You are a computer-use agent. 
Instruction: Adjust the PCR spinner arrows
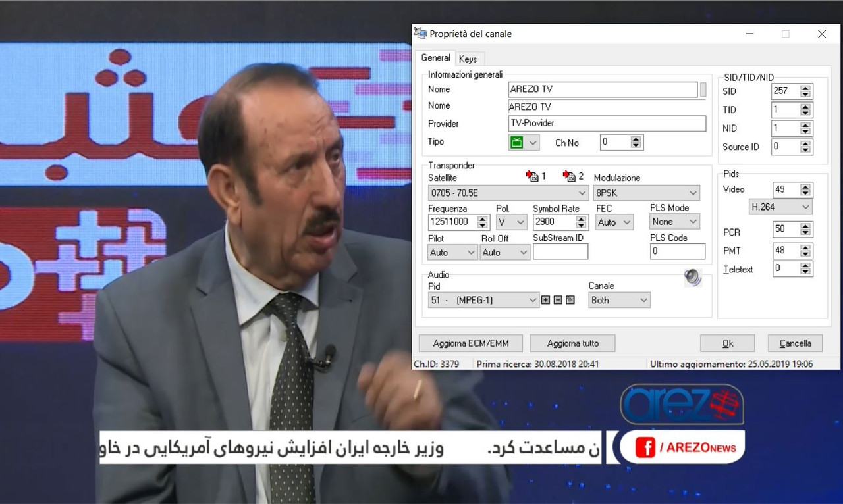point(806,229)
